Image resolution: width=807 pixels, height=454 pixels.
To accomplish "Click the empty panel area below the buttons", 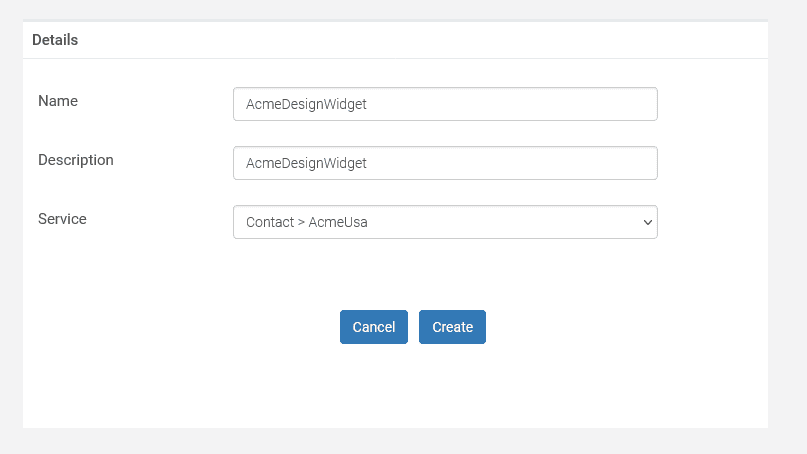I will click(395, 386).
